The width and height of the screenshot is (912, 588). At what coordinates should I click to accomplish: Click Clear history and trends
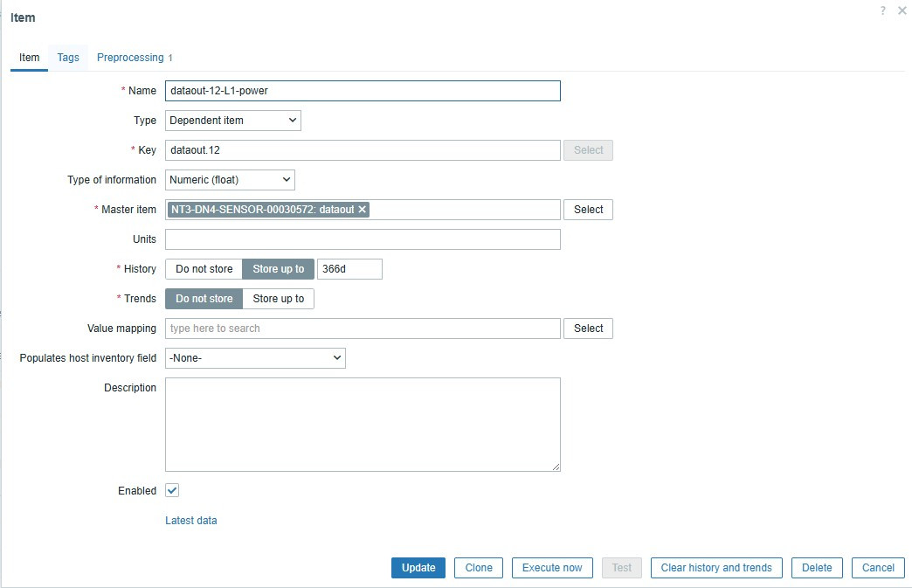point(716,567)
